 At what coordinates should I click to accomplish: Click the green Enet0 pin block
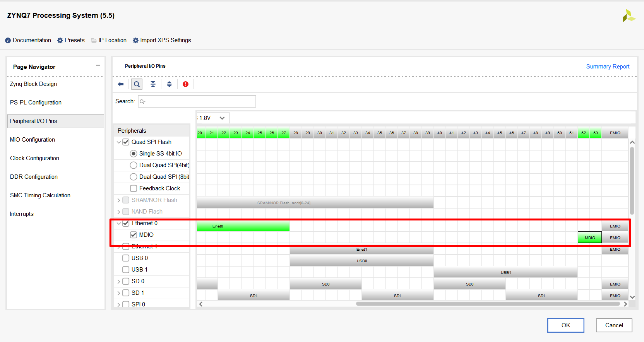[243, 226]
